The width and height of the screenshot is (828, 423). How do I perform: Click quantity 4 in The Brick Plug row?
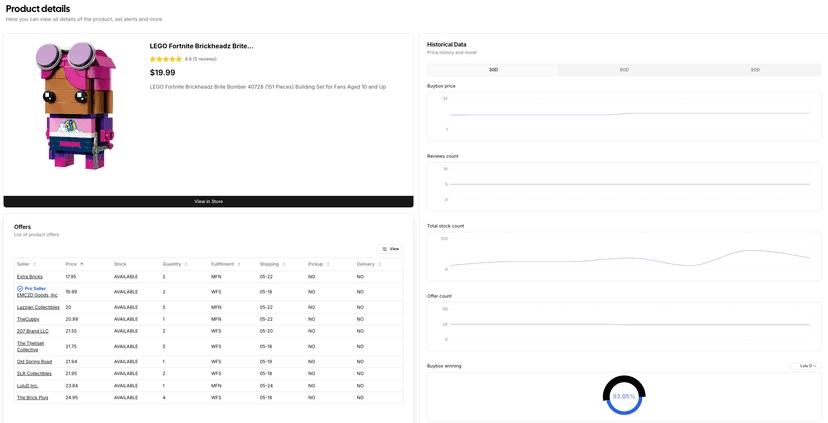(164, 398)
